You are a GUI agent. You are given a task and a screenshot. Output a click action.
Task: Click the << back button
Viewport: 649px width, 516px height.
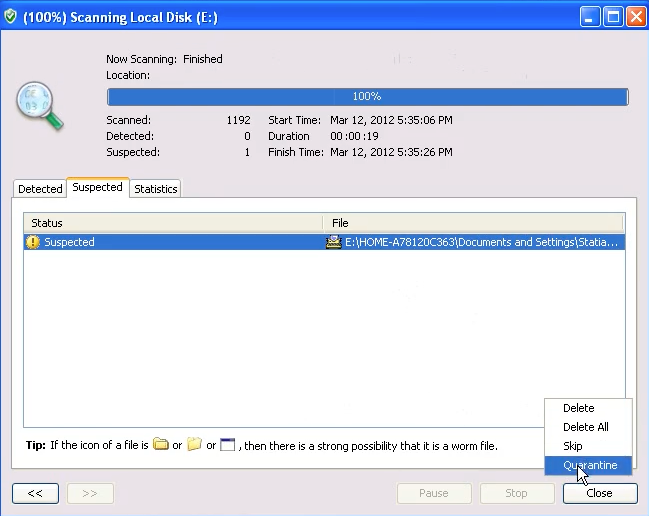coord(35,493)
